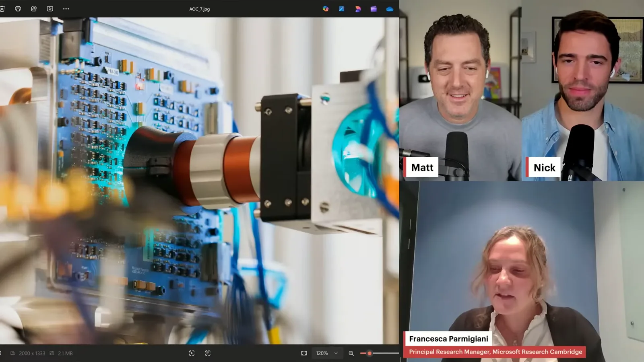Open the share icon in toolbar
This screenshot has width=644, height=362.
pyautogui.click(x=34, y=9)
